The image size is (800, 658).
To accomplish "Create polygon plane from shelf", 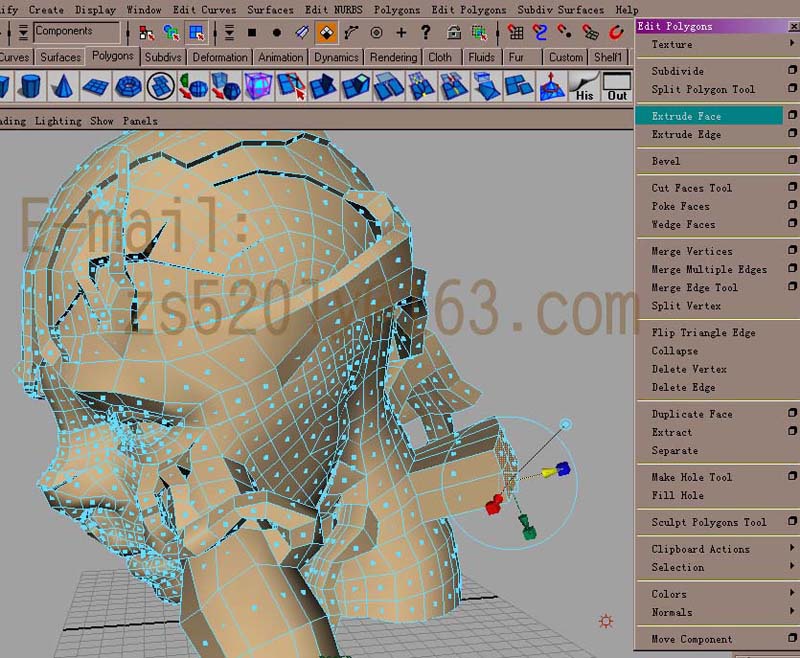I will point(95,86).
